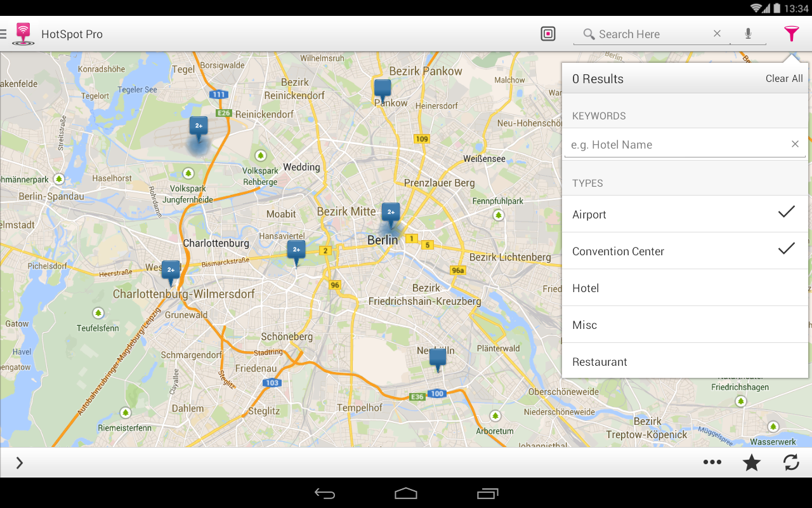812x508 pixels.
Task: Select the hotspot marker at Neukölln
Action: pos(438,361)
